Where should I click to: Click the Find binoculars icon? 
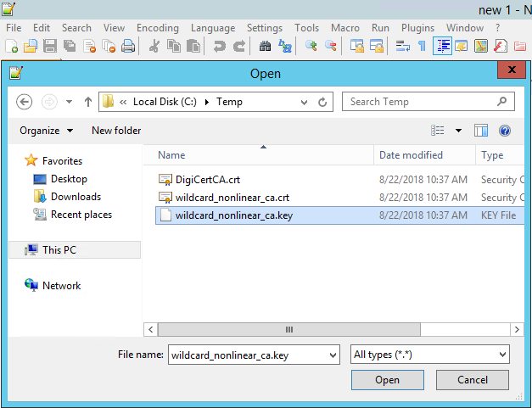pyautogui.click(x=265, y=46)
